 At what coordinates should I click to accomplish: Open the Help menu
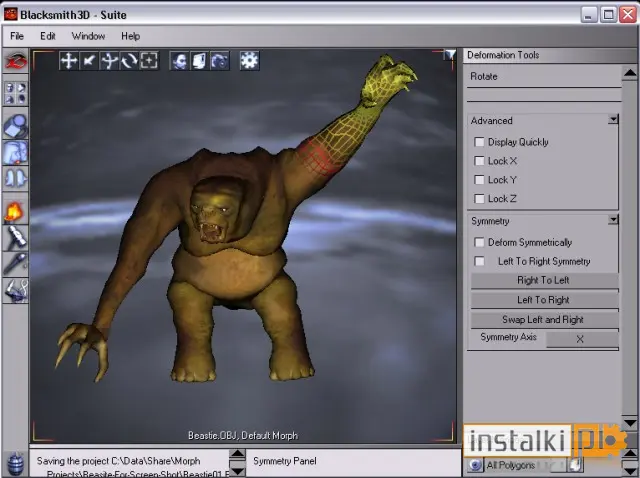131,36
